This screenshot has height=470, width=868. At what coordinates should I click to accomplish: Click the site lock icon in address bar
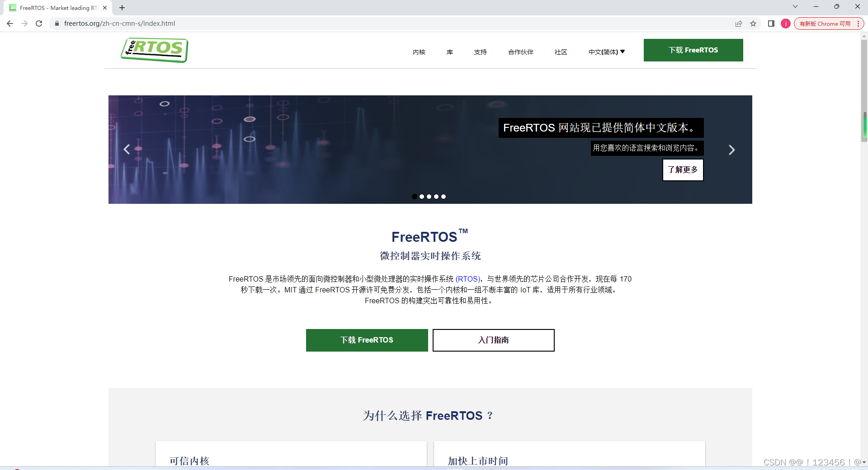click(57, 23)
